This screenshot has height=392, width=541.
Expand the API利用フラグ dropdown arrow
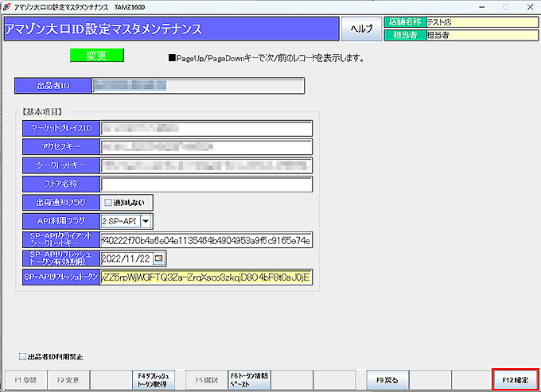(x=146, y=221)
